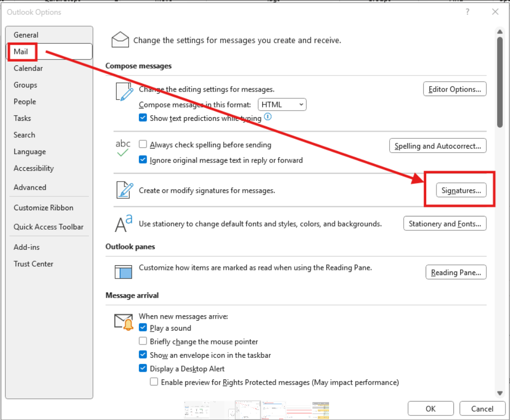This screenshot has height=420, width=510.
Task: Click the envelope with bell message arrival icon
Action: click(124, 322)
